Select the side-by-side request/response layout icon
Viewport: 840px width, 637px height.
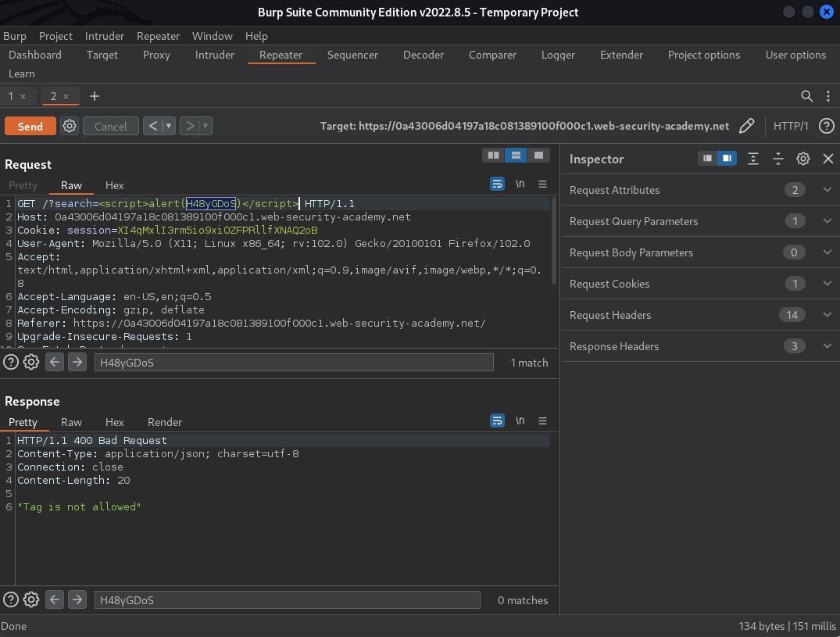[x=493, y=156]
